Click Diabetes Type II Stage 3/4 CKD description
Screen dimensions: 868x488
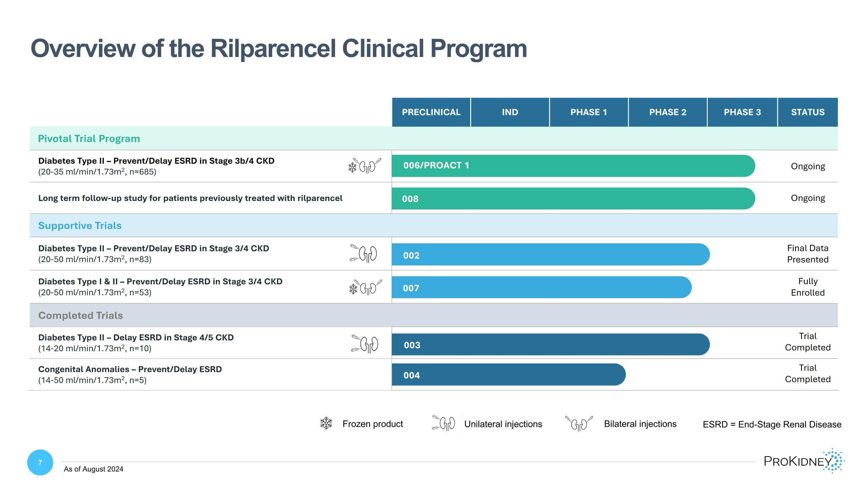click(x=154, y=248)
